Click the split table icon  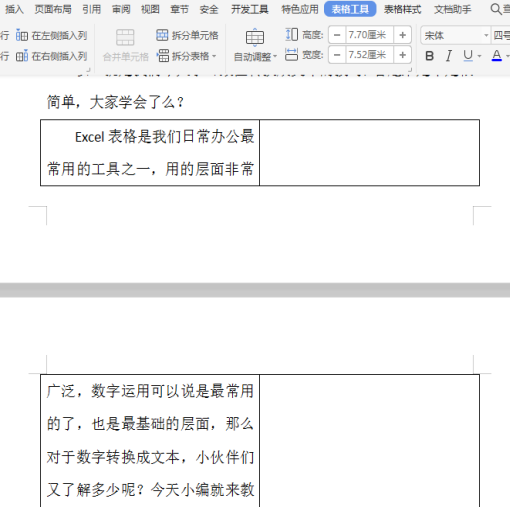coord(162,56)
